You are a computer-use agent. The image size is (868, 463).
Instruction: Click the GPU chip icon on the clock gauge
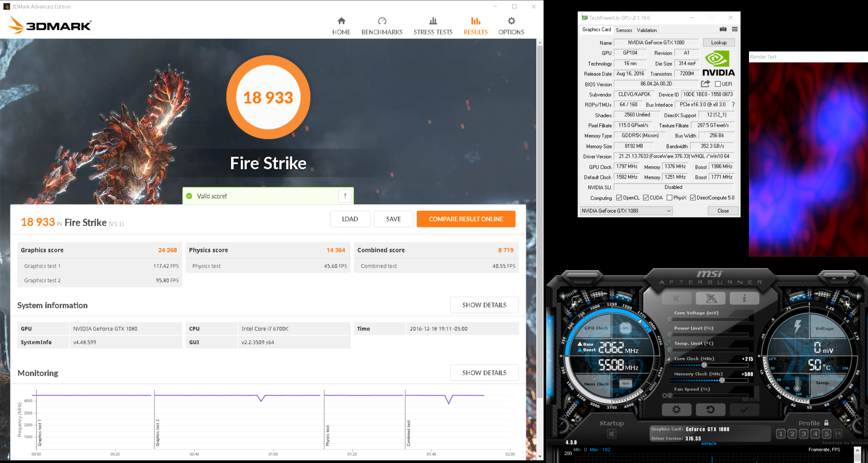(x=625, y=328)
